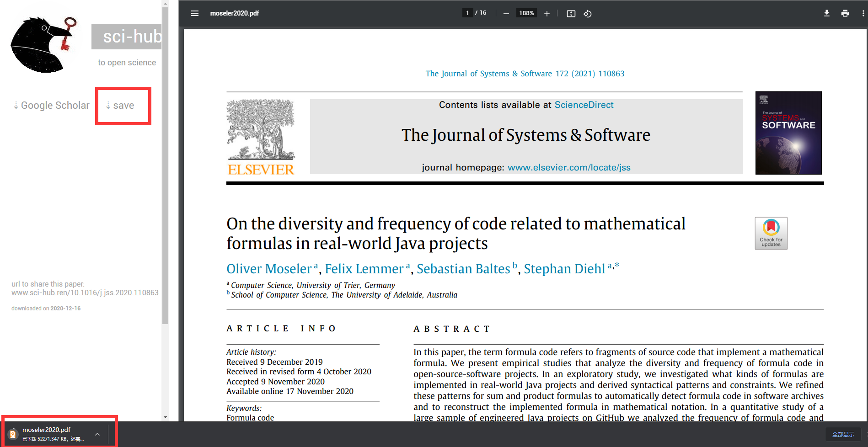Click the journal cover thumbnail

(x=788, y=133)
